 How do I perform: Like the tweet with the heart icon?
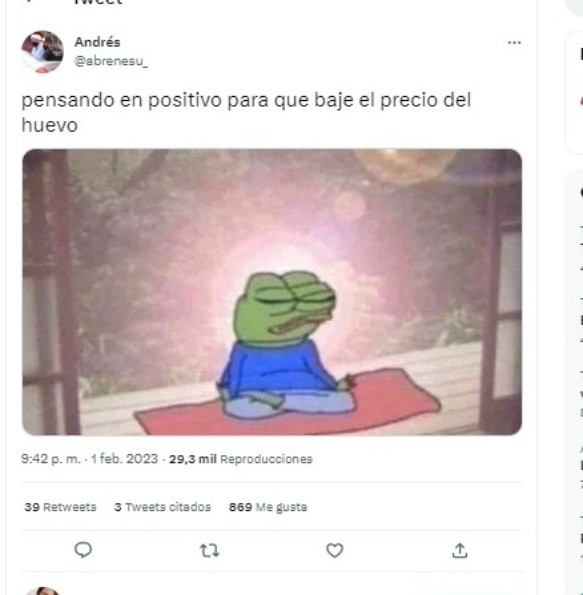point(334,550)
